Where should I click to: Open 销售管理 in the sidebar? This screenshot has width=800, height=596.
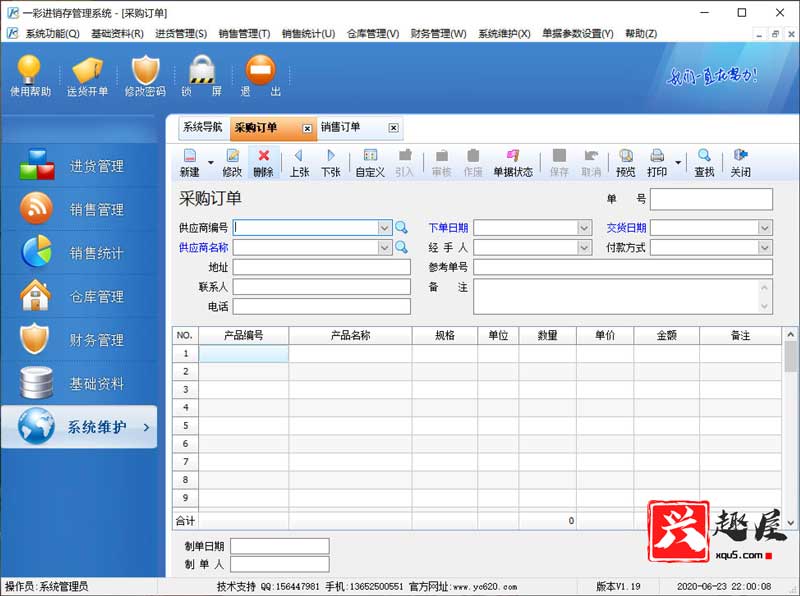[80, 209]
